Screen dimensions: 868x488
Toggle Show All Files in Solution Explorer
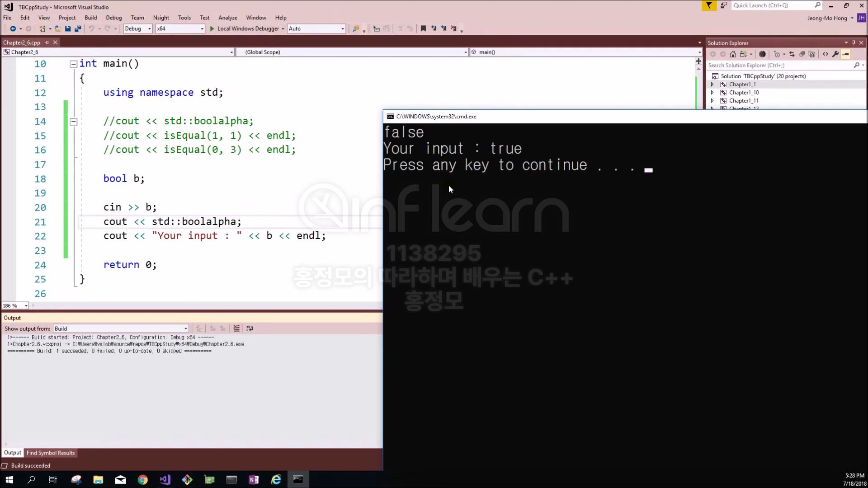(812, 54)
